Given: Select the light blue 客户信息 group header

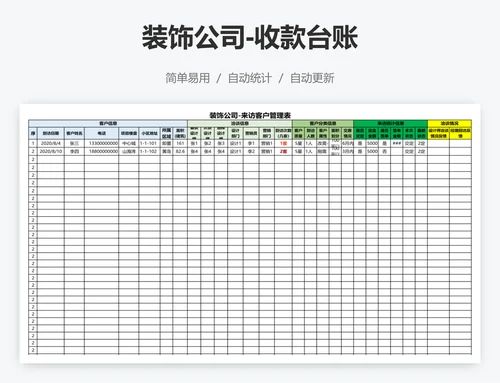Looking at the screenshot, I should [x=108, y=123].
